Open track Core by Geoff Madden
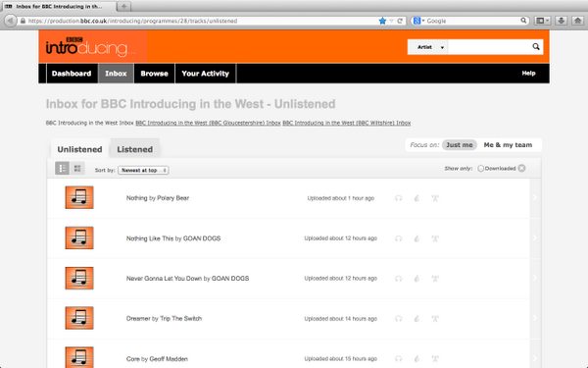The width and height of the screenshot is (588, 368). coord(157,359)
